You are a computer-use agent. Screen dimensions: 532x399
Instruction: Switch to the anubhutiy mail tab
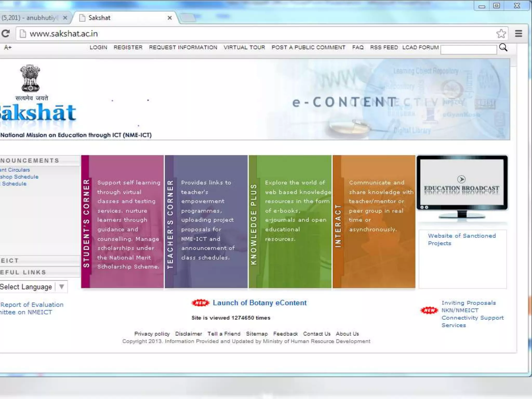[29, 18]
